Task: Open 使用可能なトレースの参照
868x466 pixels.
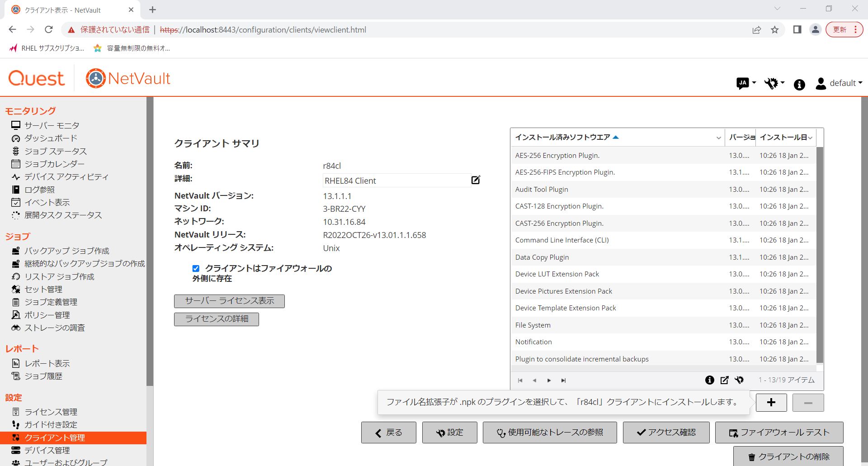Action: point(550,433)
